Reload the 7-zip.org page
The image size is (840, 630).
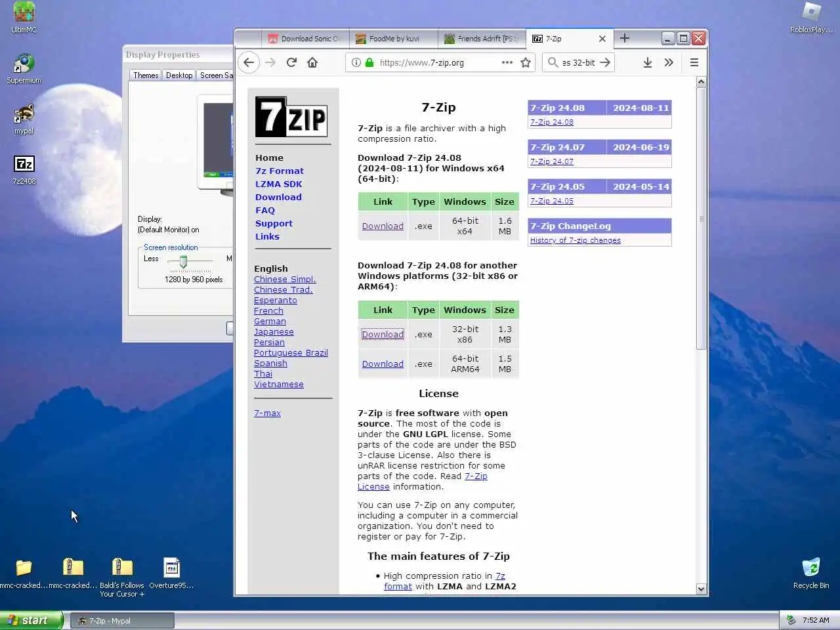coord(291,62)
